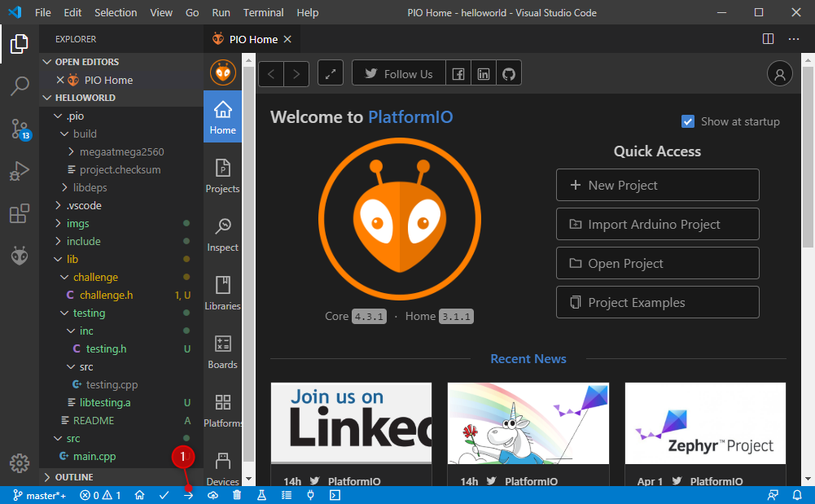The image size is (815, 504).
Task: Click the Upload to remote cloud icon
Action: coord(213,495)
